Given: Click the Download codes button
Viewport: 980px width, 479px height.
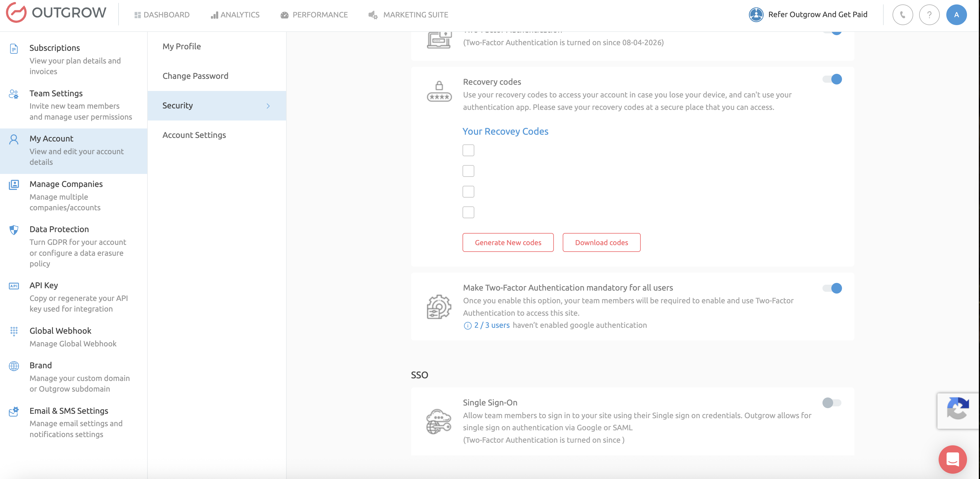Looking at the screenshot, I should click(601, 242).
